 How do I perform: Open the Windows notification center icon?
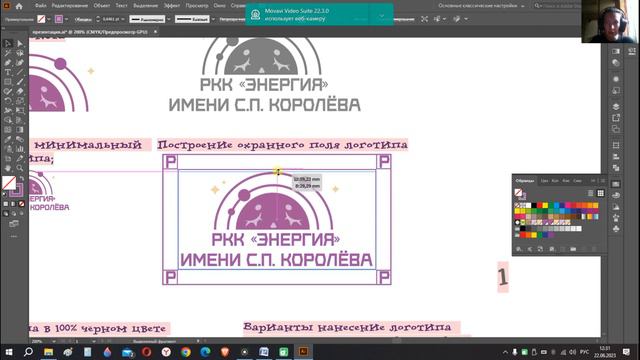(x=627, y=351)
